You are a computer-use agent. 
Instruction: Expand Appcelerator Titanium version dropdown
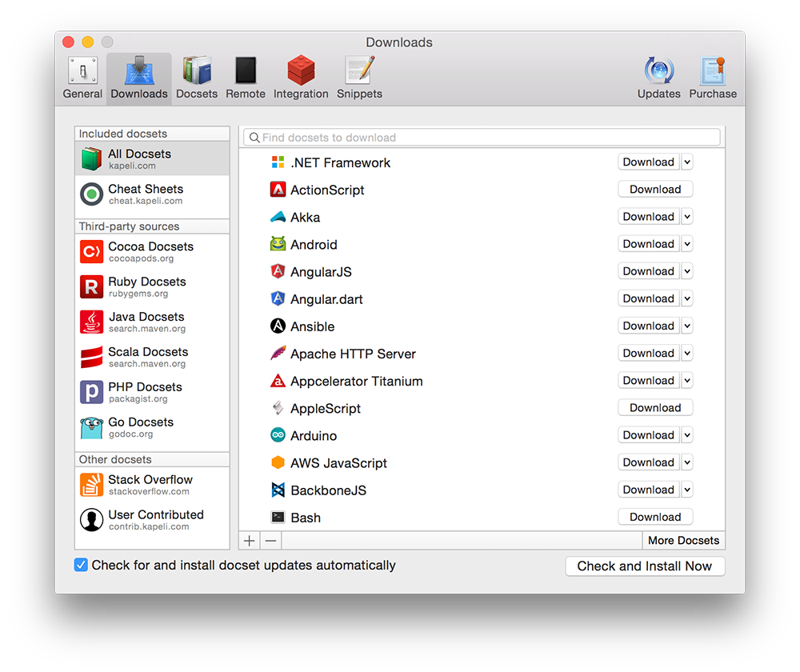click(x=686, y=380)
